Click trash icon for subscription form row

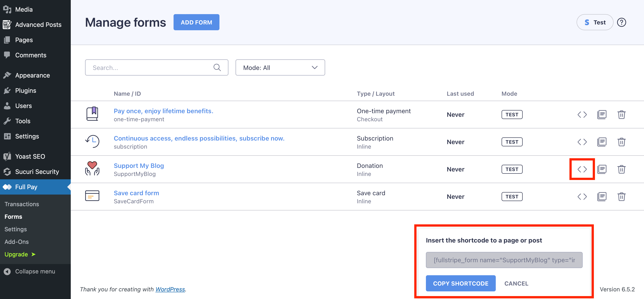click(x=621, y=142)
